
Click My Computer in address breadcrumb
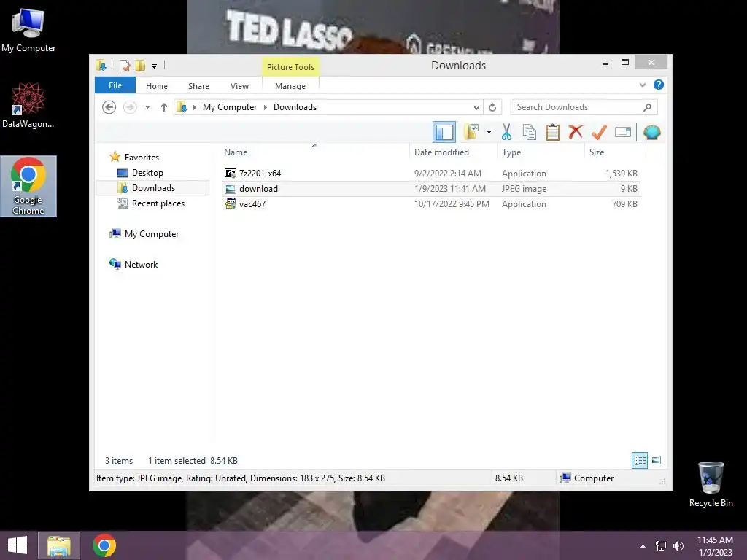pyautogui.click(x=230, y=107)
